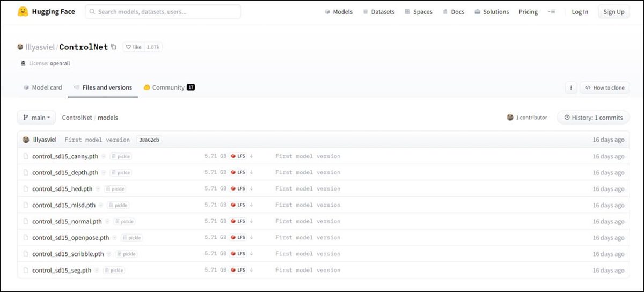The width and height of the screenshot is (644, 292).
Task: Go to Models in top navigation
Action: pyautogui.click(x=339, y=12)
